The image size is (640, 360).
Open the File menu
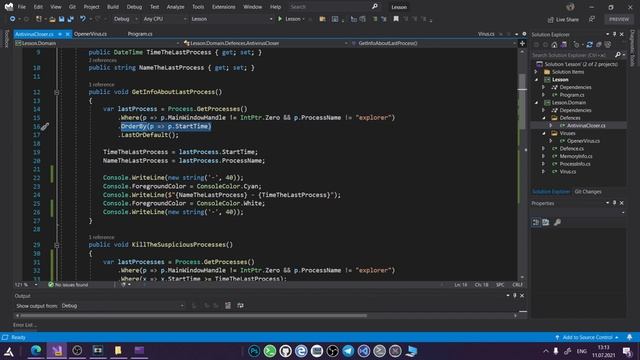[22, 7]
